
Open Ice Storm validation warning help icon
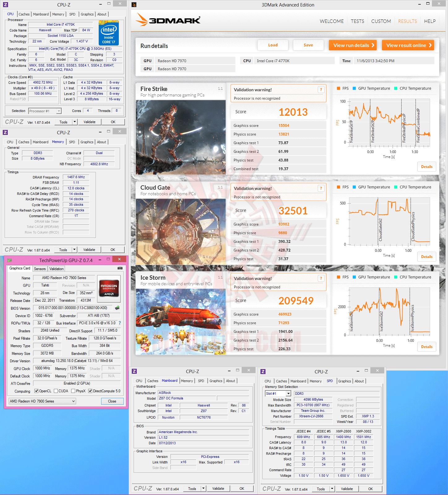tap(321, 278)
